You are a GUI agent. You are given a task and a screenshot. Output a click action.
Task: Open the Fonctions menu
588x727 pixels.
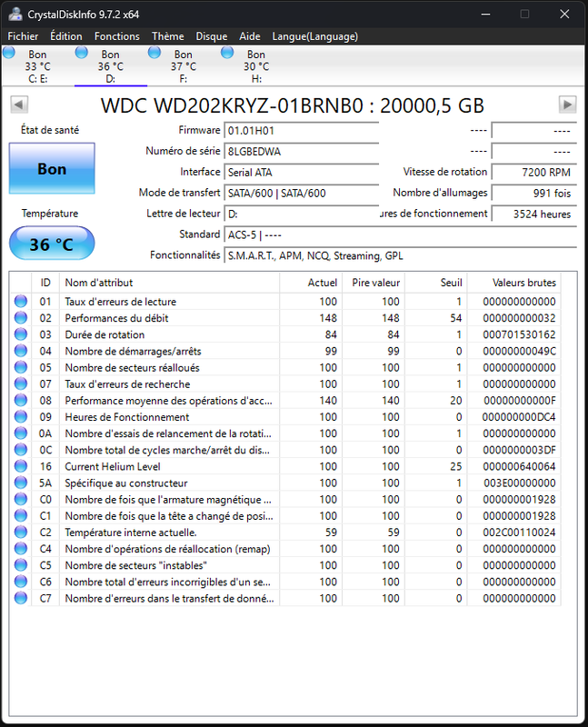117,36
